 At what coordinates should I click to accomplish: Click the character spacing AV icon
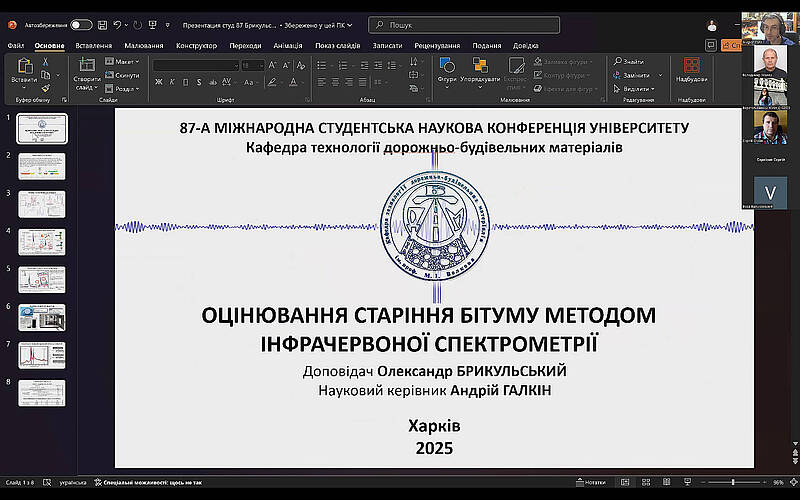[227, 82]
